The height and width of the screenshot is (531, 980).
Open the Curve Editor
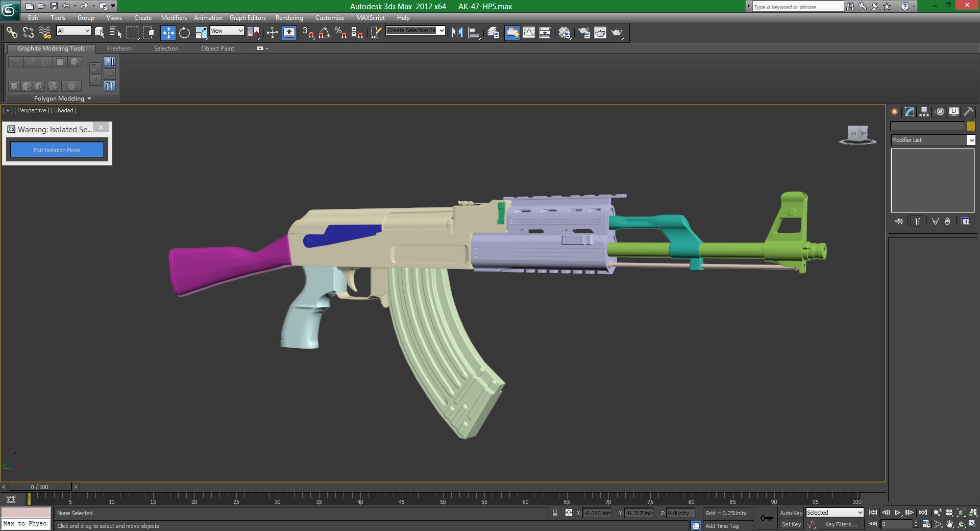click(x=529, y=33)
